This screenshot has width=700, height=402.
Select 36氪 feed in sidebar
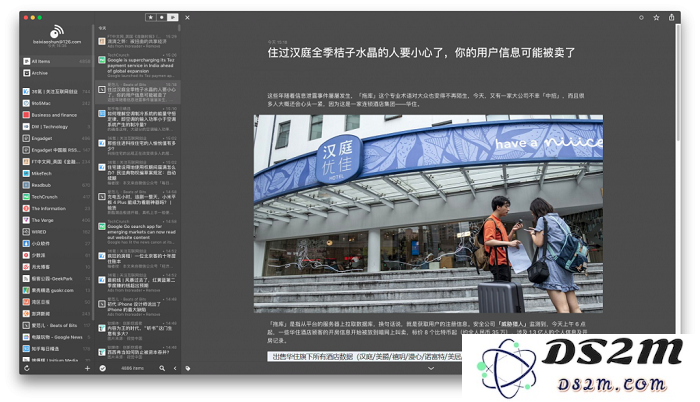click(57, 92)
